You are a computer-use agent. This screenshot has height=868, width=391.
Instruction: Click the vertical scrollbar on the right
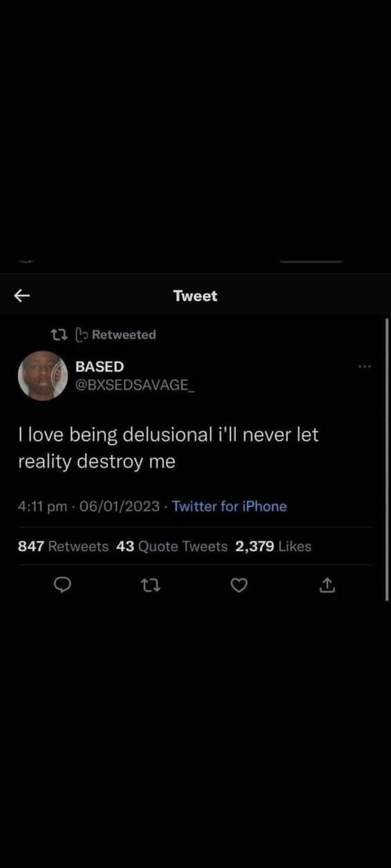tap(387, 460)
